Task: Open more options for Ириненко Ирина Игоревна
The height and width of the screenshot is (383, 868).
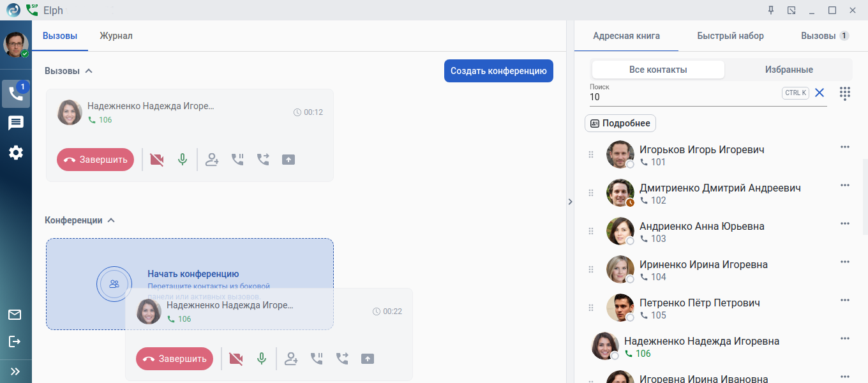Action: tap(845, 262)
